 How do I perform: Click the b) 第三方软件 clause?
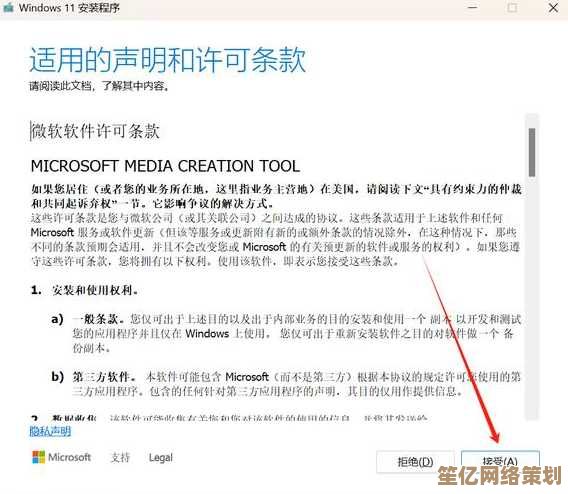286,384
